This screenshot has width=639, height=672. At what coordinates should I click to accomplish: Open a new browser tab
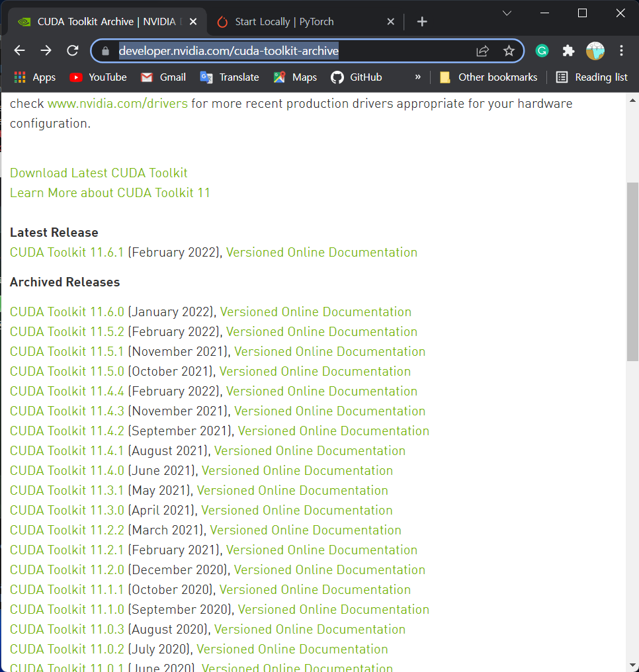point(422,21)
